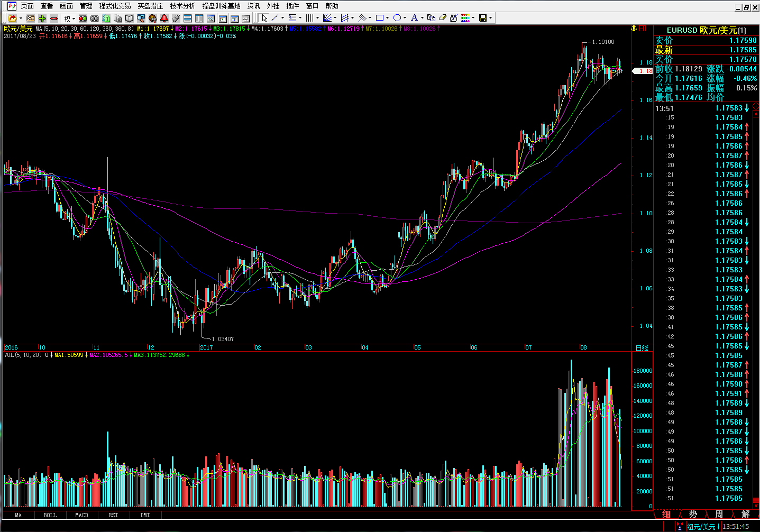Click the 1.03407 low price label on chart

pyautogui.click(x=223, y=339)
